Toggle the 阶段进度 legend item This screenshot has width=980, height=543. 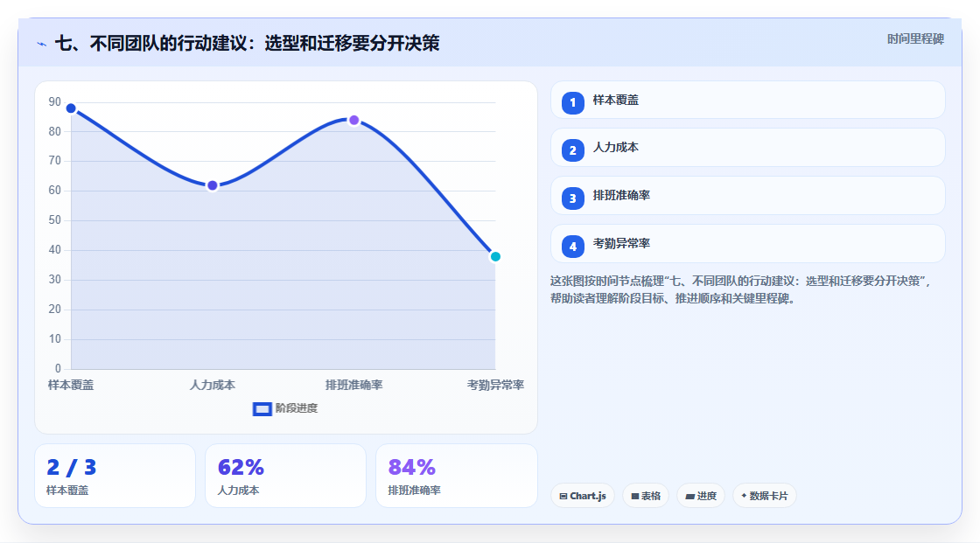285,408
